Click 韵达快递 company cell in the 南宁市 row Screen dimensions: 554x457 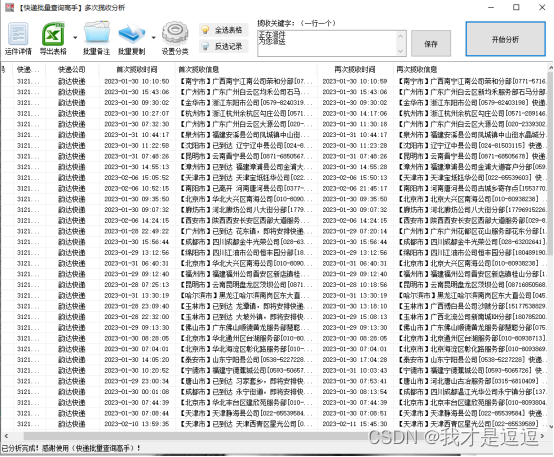pos(72,81)
